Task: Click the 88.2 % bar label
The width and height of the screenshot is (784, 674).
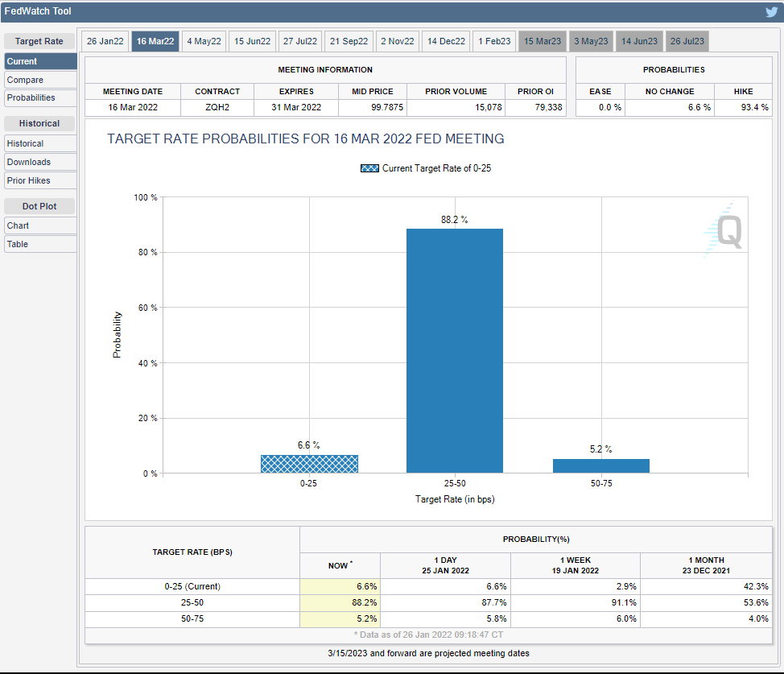Action: tap(454, 220)
